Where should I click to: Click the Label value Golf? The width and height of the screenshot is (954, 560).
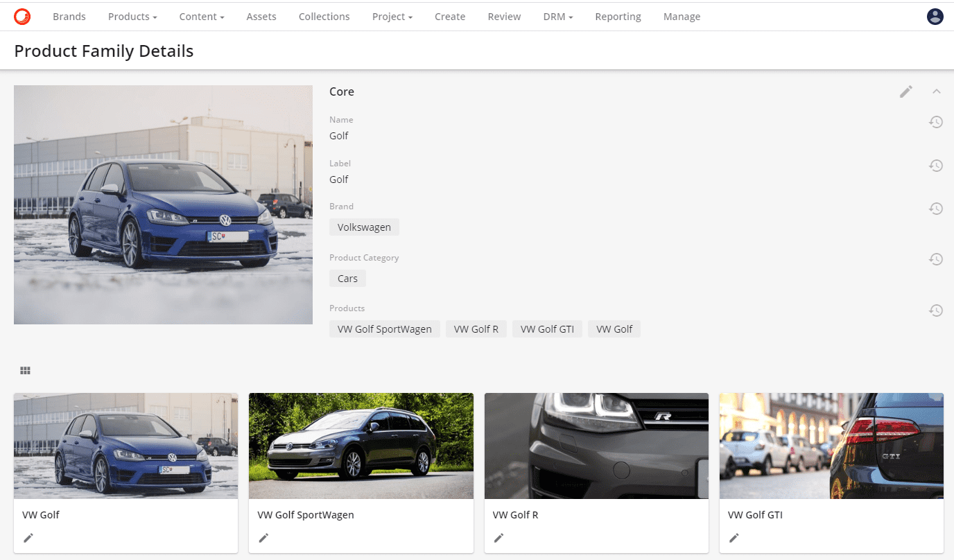[338, 180]
